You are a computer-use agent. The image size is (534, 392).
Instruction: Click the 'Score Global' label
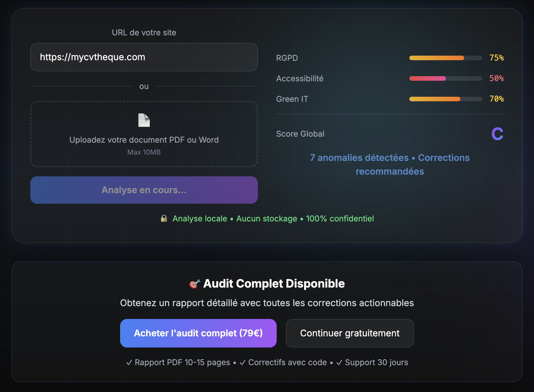coord(300,134)
